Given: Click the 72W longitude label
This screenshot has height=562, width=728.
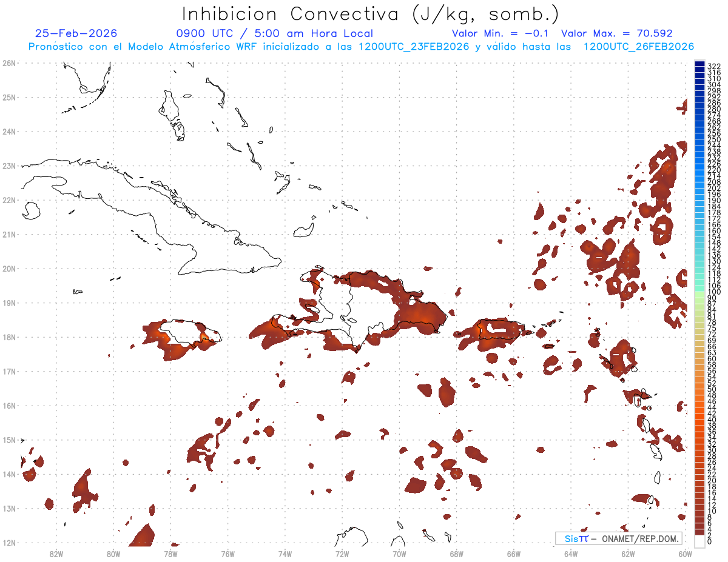Looking at the screenshot, I should [342, 553].
